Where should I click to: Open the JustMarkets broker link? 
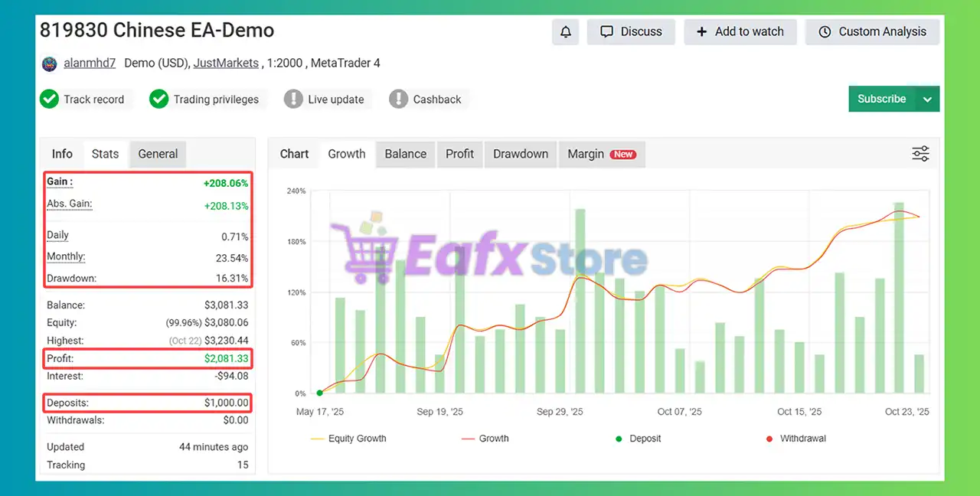tap(226, 64)
